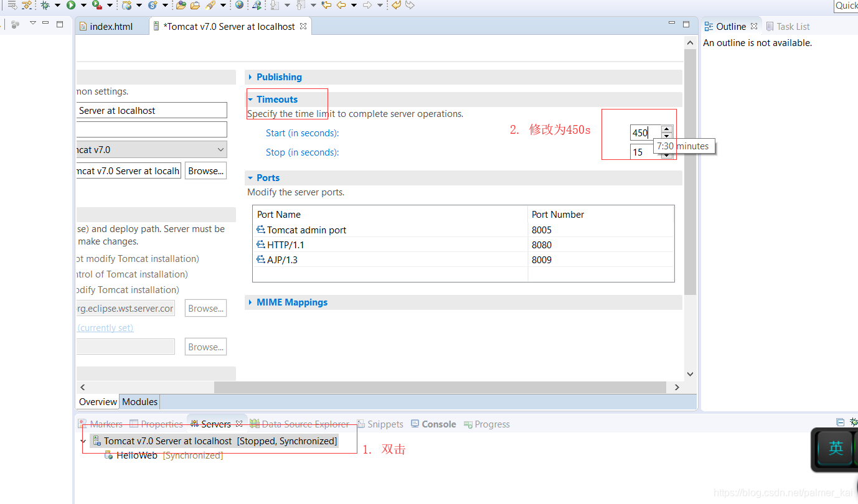This screenshot has width=858, height=504.
Task: Click the green Run button in toolbar
Action: pyautogui.click(x=71, y=6)
